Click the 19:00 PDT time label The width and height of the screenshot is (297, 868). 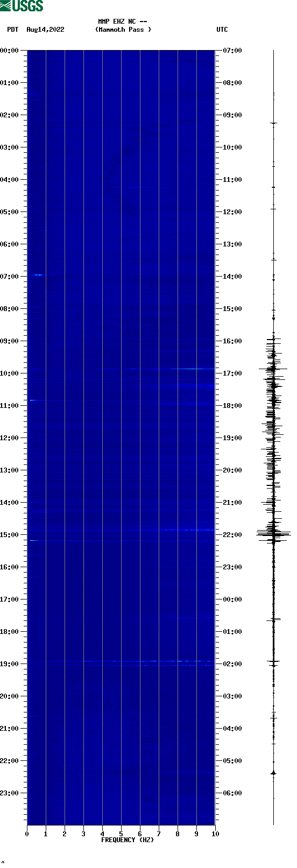point(10,664)
